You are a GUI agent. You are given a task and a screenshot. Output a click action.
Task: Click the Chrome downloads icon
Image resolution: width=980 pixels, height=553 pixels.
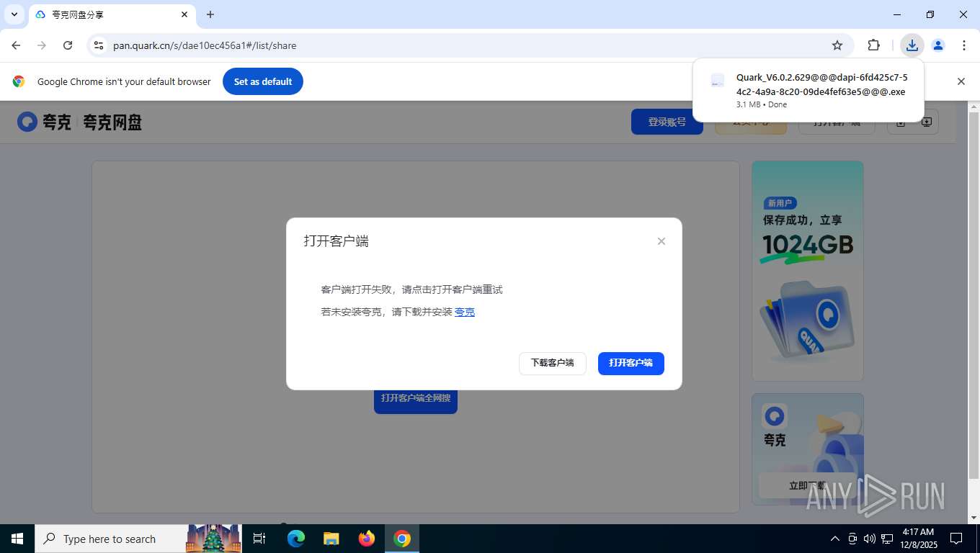(x=912, y=45)
